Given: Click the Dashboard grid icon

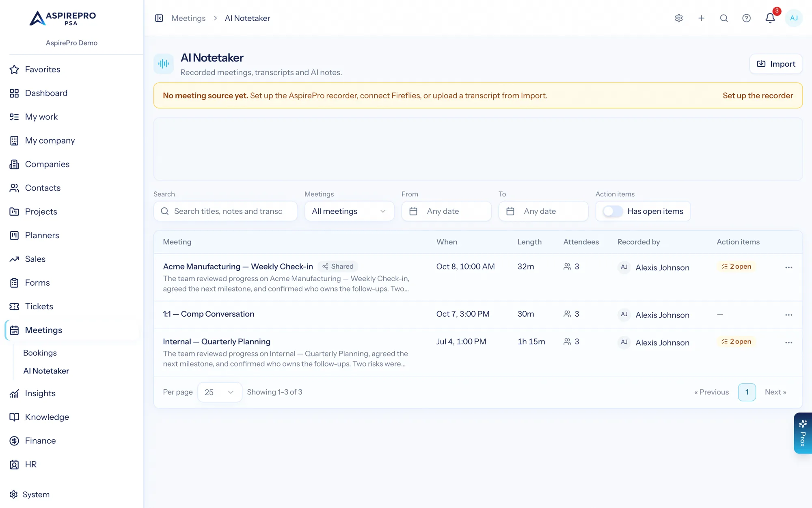Looking at the screenshot, I should (14, 93).
